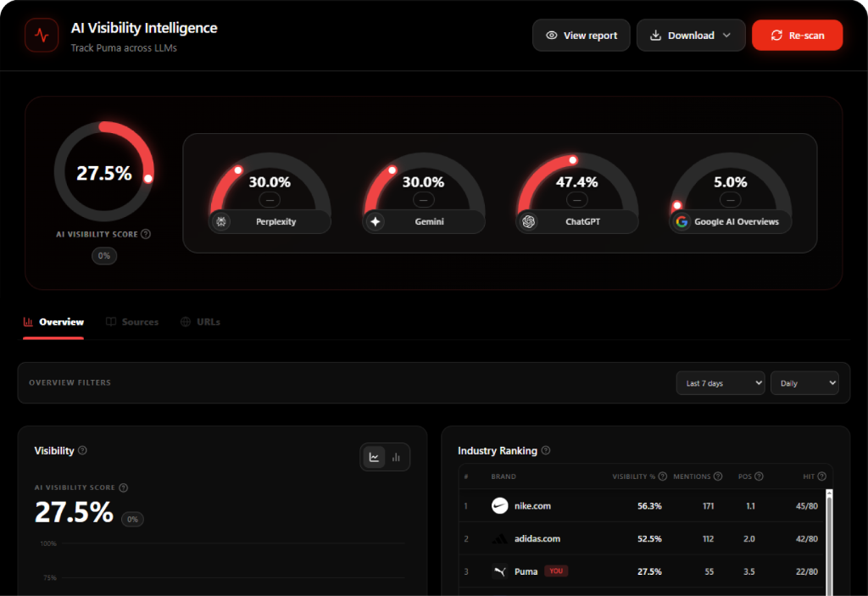Image resolution: width=868 pixels, height=596 pixels.
Task: Click the help icon beside the Visibility heading
Action: click(82, 450)
